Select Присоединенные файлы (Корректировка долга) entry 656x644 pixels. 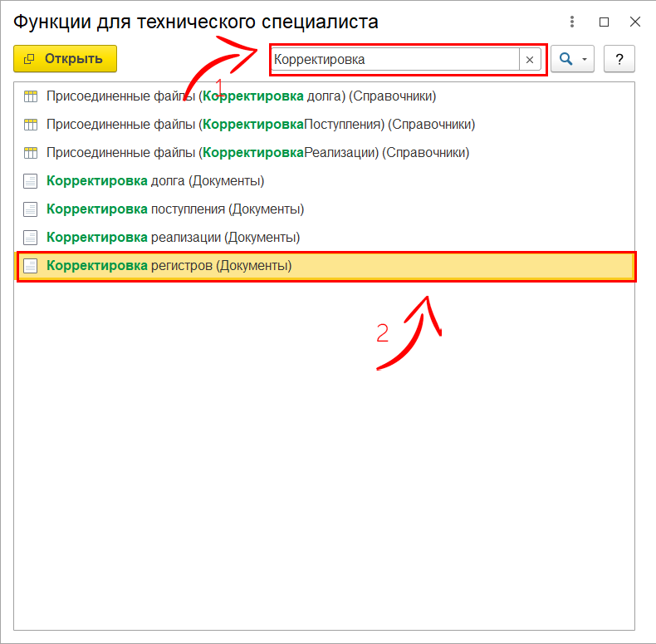click(241, 96)
